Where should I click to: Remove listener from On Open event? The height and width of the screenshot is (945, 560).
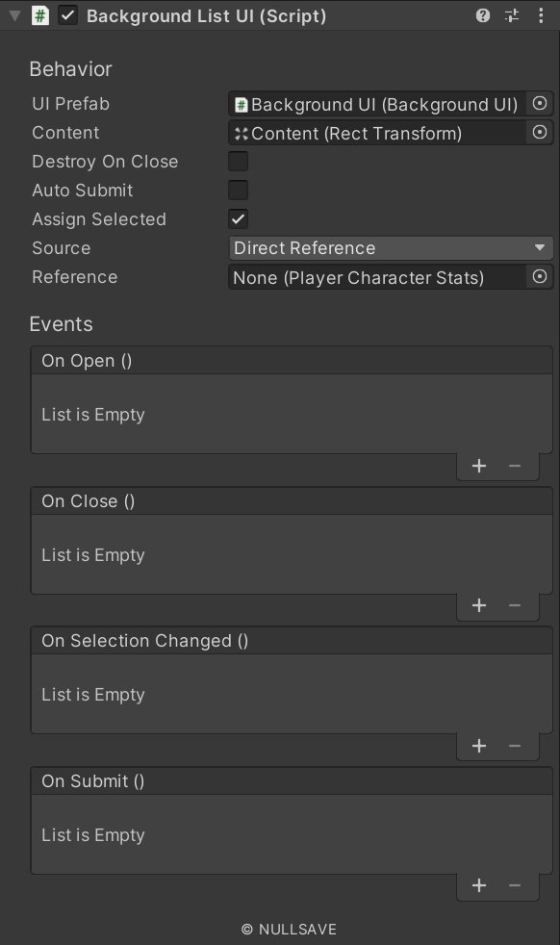(514, 466)
